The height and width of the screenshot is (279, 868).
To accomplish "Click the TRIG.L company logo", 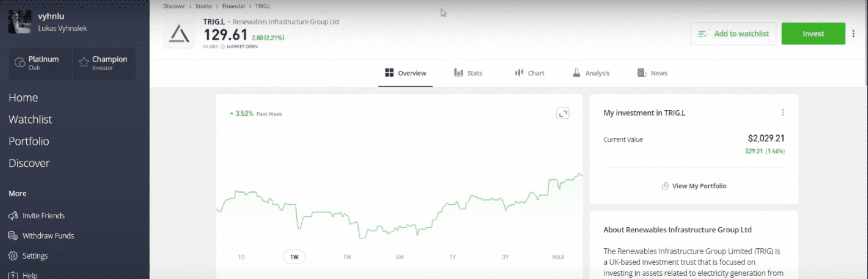I will coord(179,34).
